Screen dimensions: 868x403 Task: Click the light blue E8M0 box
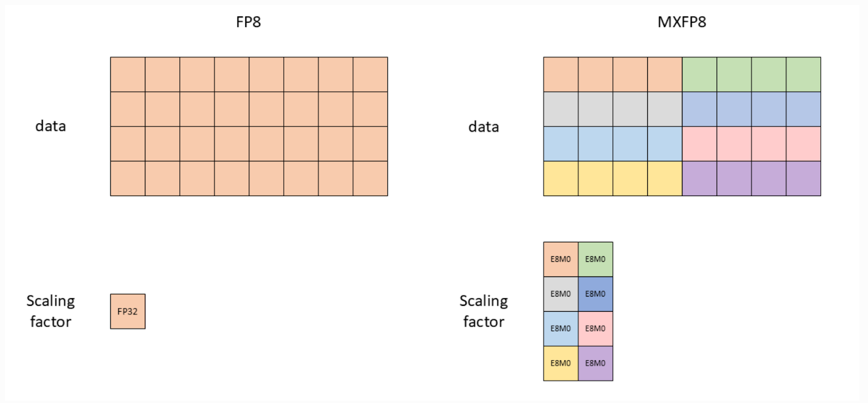tap(560, 329)
